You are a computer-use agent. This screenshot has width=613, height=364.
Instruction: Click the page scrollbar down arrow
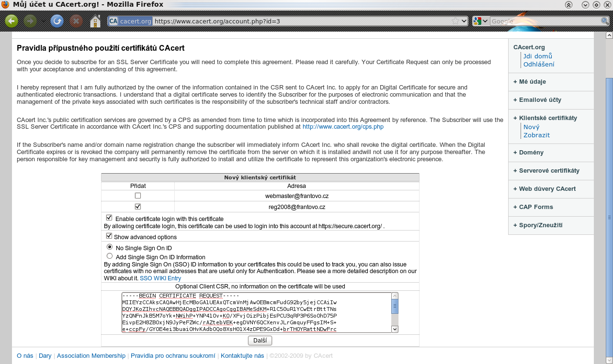(609, 360)
